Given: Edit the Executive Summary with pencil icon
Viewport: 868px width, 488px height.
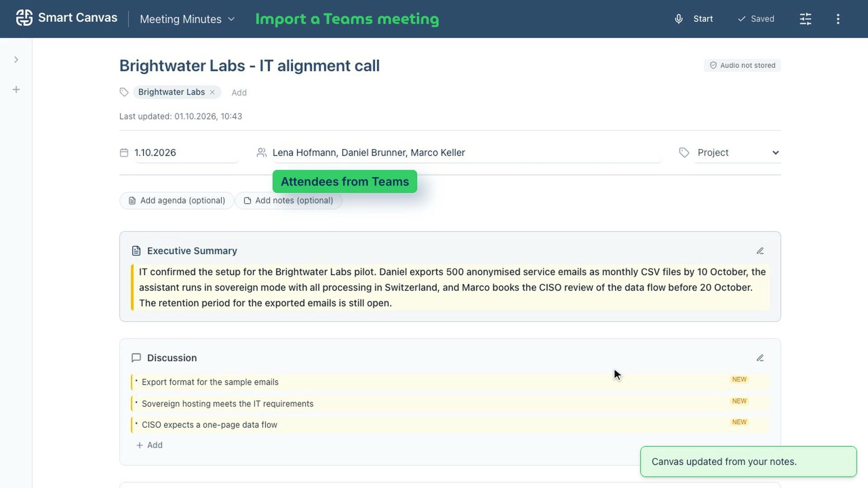Looking at the screenshot, I should pos(760,251).
